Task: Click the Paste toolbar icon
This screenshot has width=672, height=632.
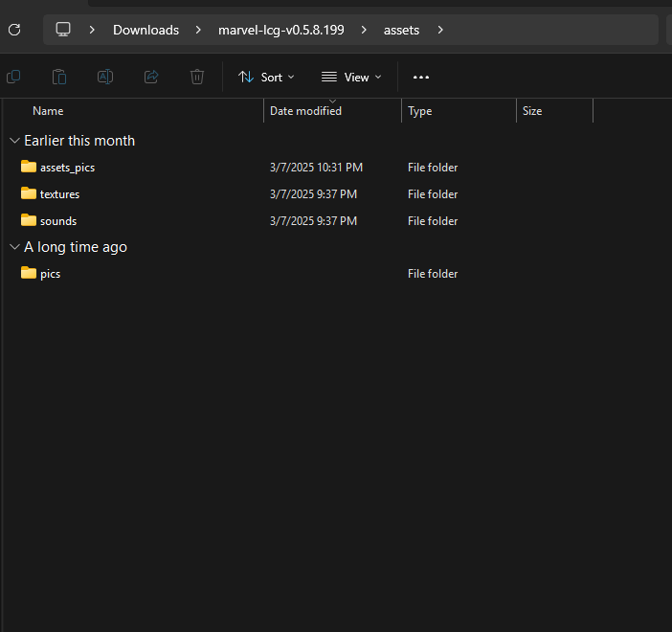Action: click(59, 77)
